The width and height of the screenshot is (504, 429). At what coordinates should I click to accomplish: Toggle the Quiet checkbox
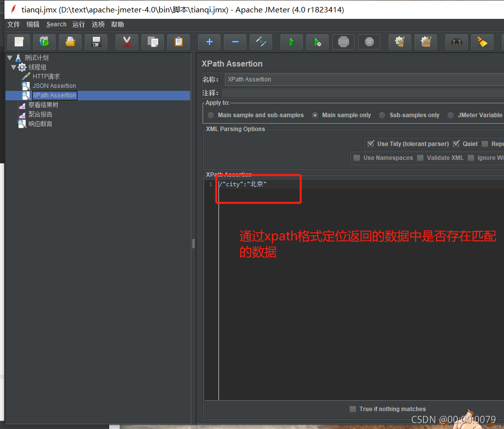click(x=456, y=143)
